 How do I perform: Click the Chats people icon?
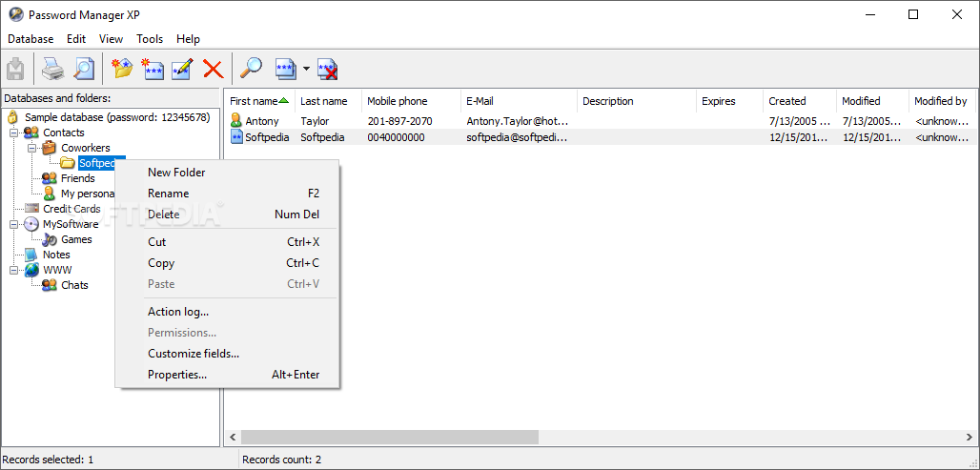(x=50, y=285)
